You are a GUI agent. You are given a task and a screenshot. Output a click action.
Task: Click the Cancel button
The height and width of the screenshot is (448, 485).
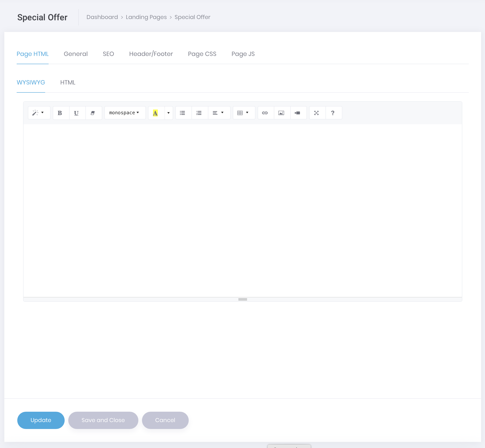point(165,420)
